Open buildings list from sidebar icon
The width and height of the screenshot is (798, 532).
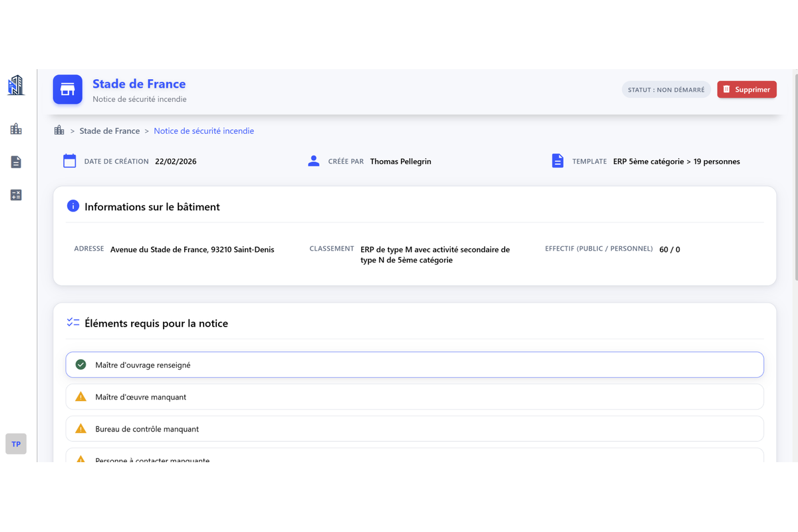[x=16, y=129]
